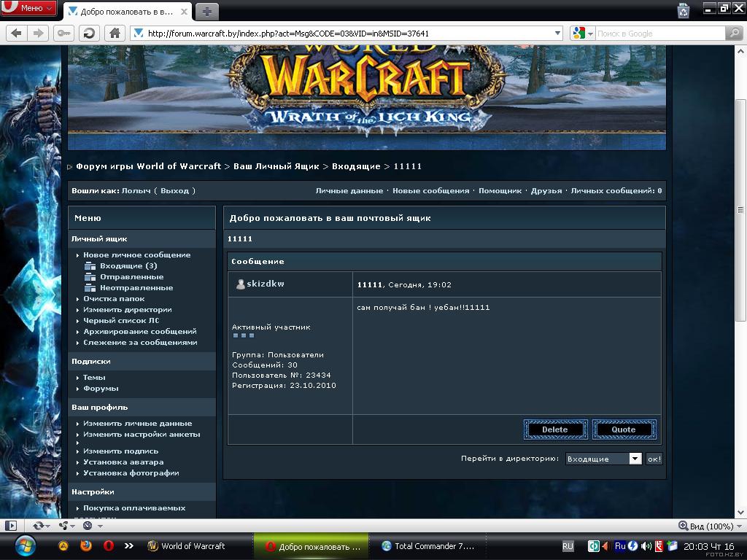
Task: Open the page security icon in the address bar
Action: pyautogui.click(x=139, y=33)
